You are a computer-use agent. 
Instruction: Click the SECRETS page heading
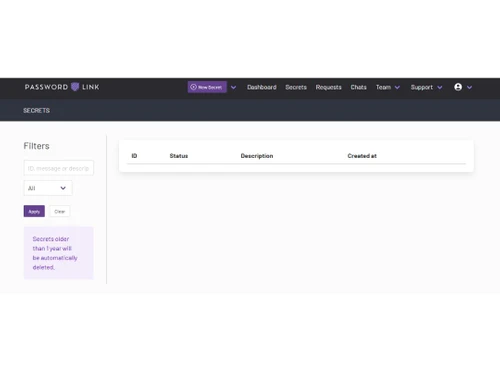(x=36, y=110)
